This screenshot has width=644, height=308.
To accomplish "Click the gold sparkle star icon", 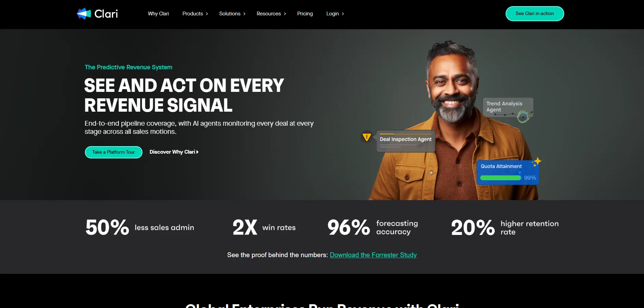I will point(537,162).
